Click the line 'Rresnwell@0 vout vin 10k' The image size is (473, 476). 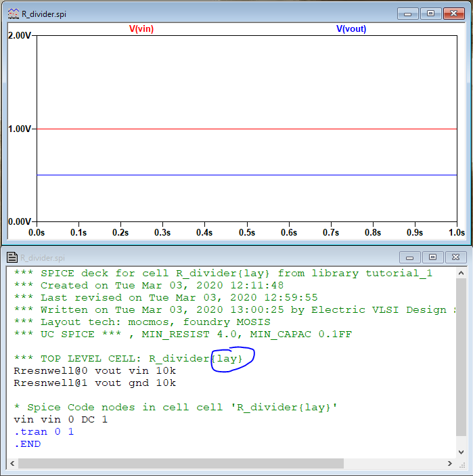[95, 371]
